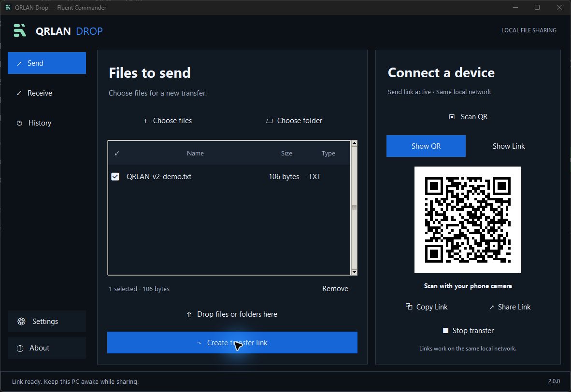This screenshot has height=392, width=571.
Task: Click the upload arrow icon in drop area
Action: [189, 314]
